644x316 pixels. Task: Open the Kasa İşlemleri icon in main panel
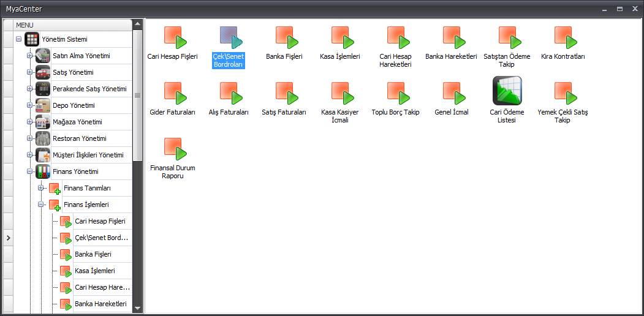pyautogui.click(x=343, y=37)
